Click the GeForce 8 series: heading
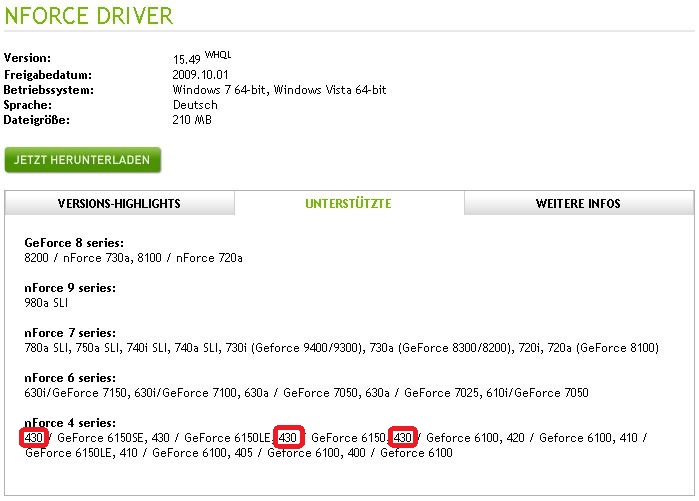The width and height of the screenshot is (699, 501). click(74, 242)
